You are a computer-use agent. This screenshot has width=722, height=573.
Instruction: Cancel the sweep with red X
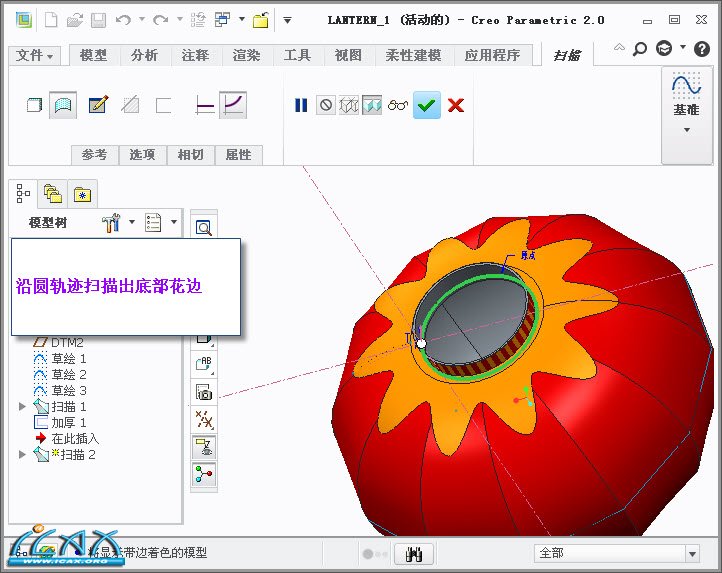click(456, 105)
